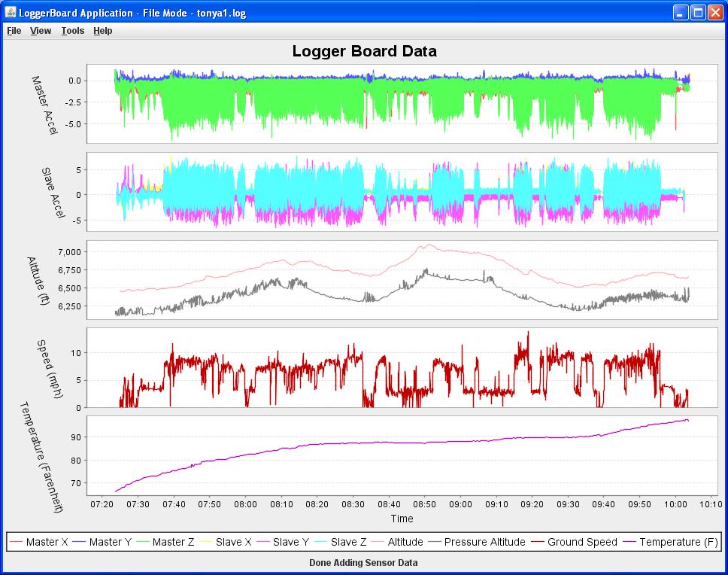Click the Logger Board Data chart title
Screen dimensions: 728x575
click(x=364, y=51)
